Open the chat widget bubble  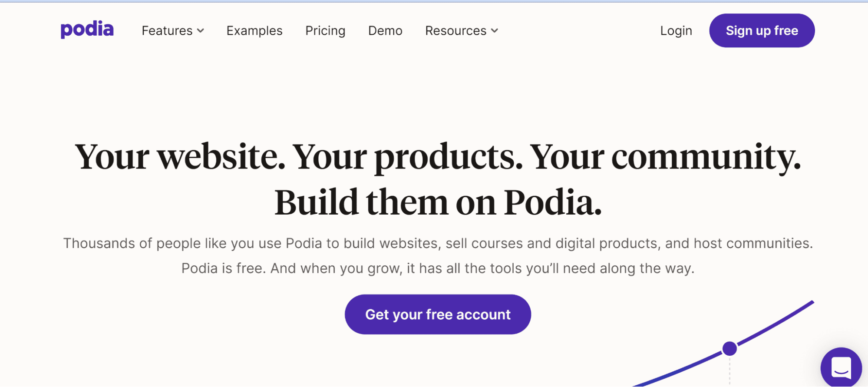841,367
